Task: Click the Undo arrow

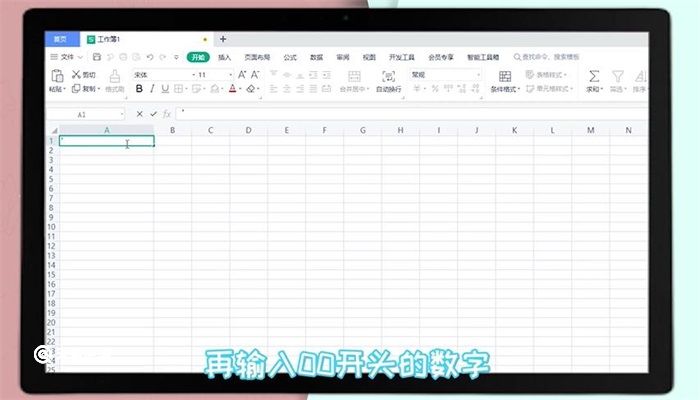Action: click(150, 57)
